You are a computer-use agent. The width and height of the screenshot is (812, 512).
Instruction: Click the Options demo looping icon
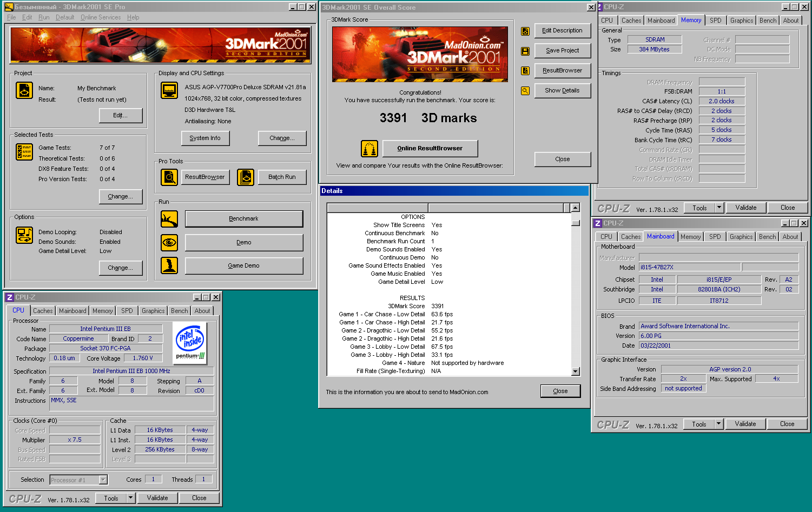24,235
